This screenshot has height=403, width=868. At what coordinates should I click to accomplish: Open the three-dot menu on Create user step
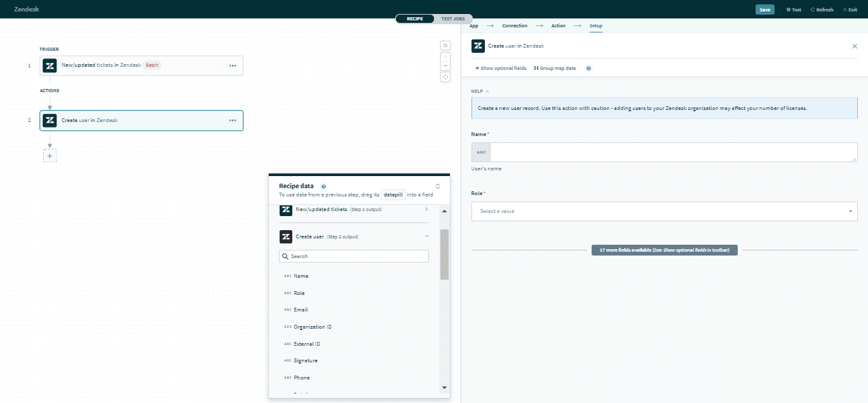coord(231,120)
